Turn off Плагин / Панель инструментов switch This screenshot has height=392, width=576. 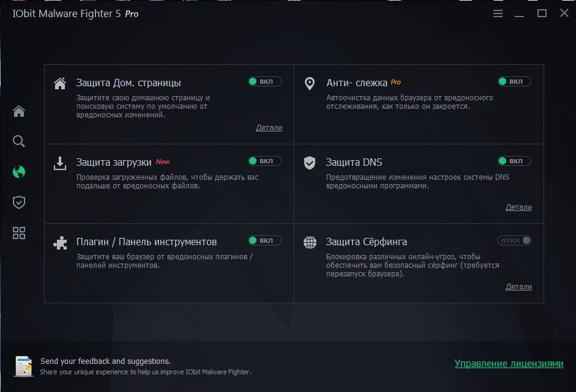265,240
